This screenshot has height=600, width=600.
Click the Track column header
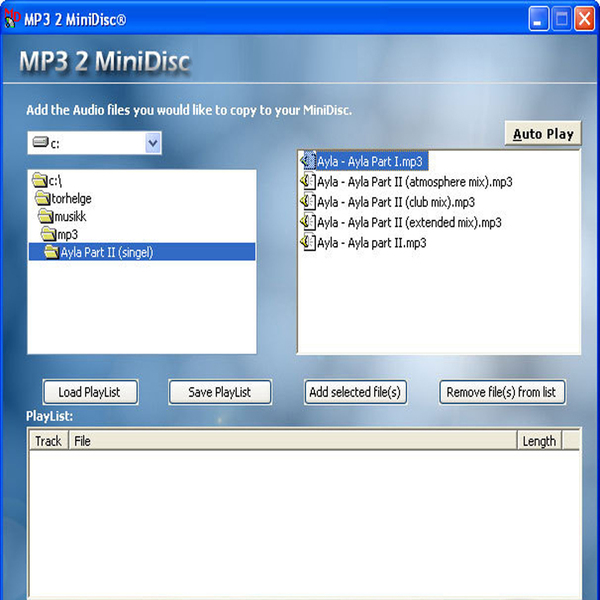click(x=49, y=441)
